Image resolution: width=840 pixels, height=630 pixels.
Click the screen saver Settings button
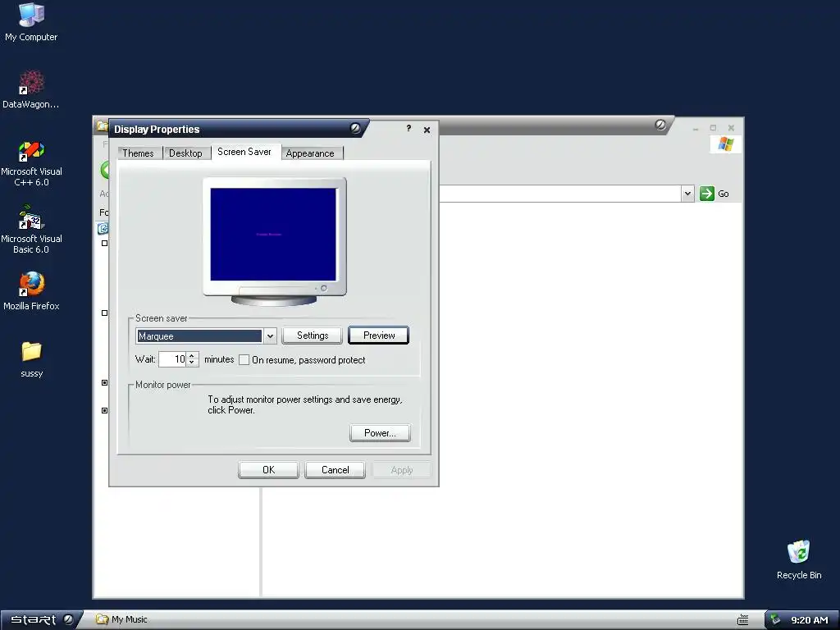point(313,336)
